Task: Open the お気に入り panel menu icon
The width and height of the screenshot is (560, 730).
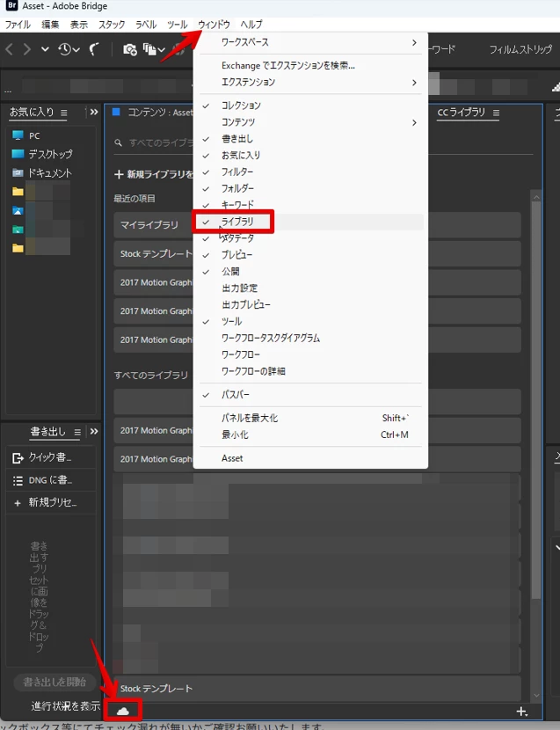Action: pyautogui.click(x=64, y=113)
